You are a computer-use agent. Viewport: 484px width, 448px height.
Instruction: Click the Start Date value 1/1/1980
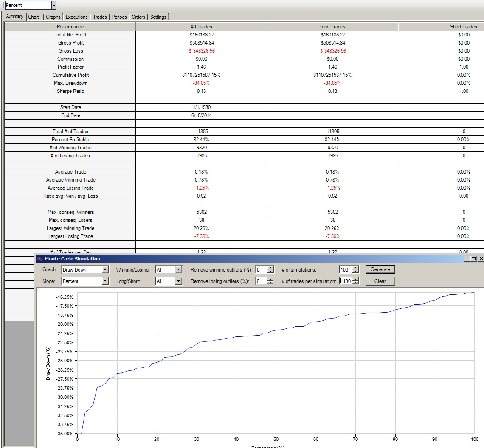click(x=202, y=107)
